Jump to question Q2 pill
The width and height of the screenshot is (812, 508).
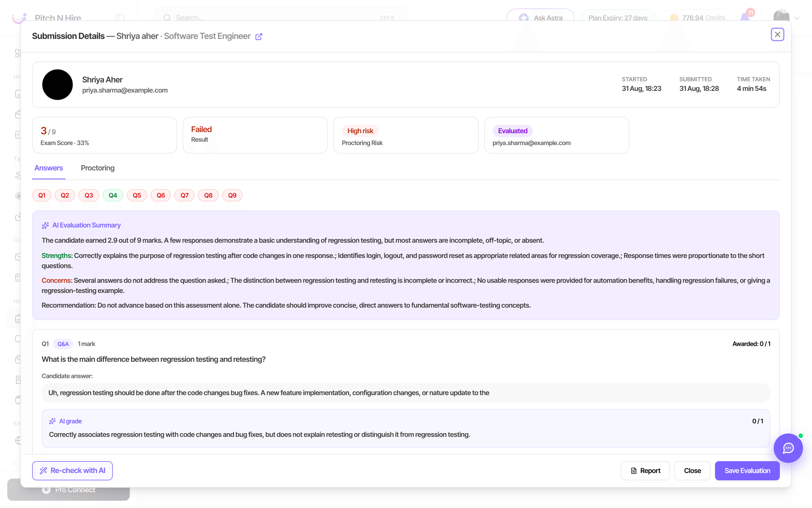65,195
